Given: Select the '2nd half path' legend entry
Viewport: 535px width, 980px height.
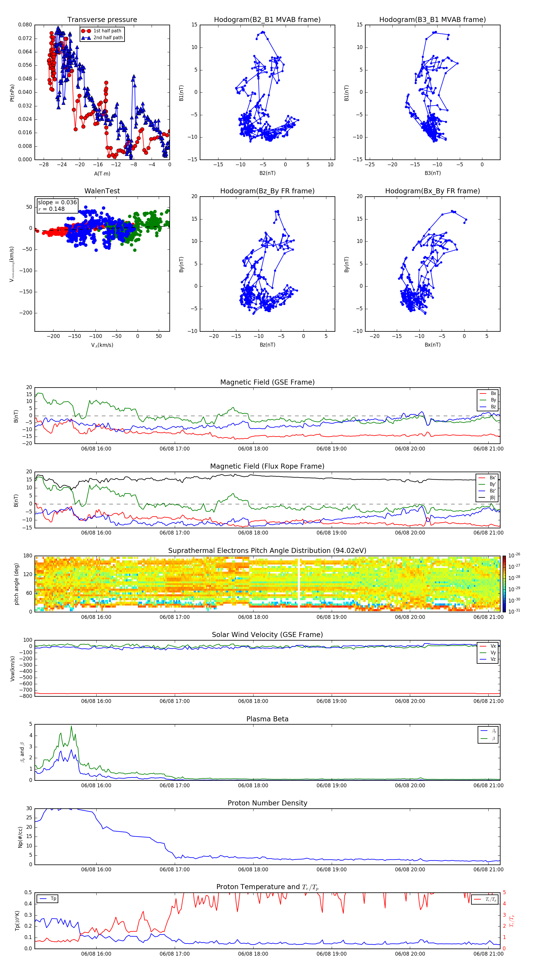Looking at the screenshot, I should (x=102, y=38).
